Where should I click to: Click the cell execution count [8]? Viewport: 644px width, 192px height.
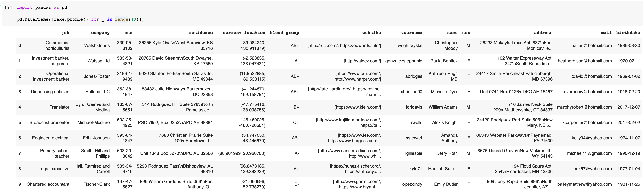[8, 8]
